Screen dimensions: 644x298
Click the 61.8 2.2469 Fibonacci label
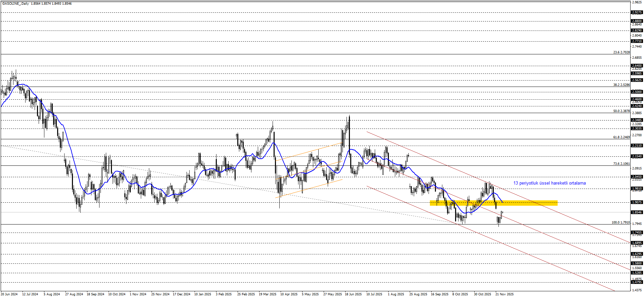pyautogui.click(x=621, y=137)
